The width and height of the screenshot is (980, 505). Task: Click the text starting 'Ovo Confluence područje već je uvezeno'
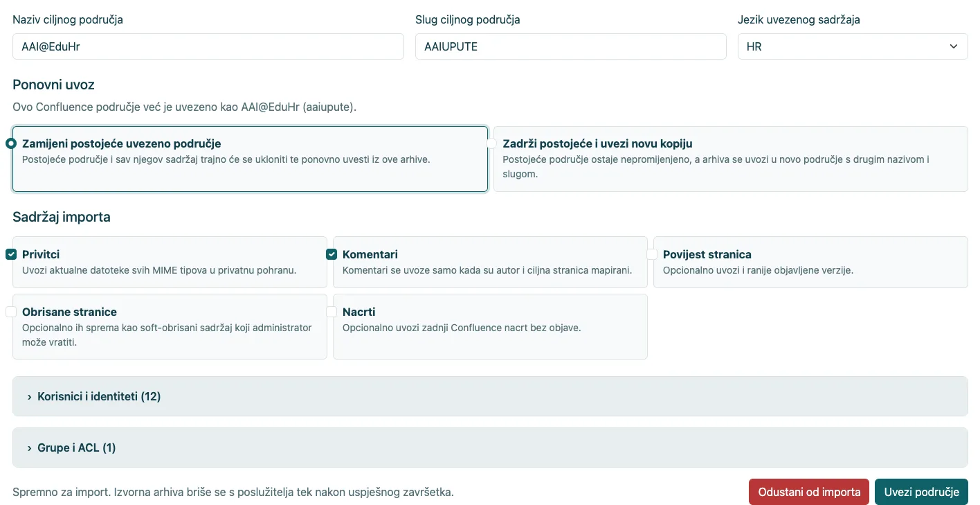pyautogui.click(x=184, y=107)
